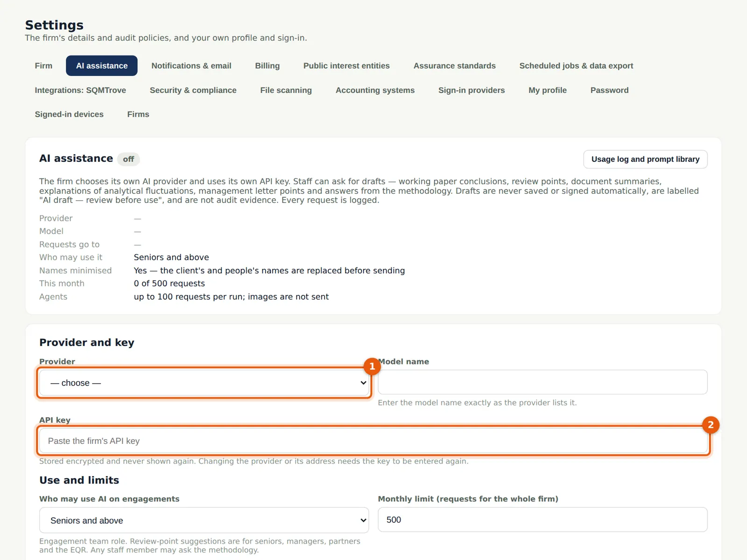Open Usage log and prompt library

645,159
